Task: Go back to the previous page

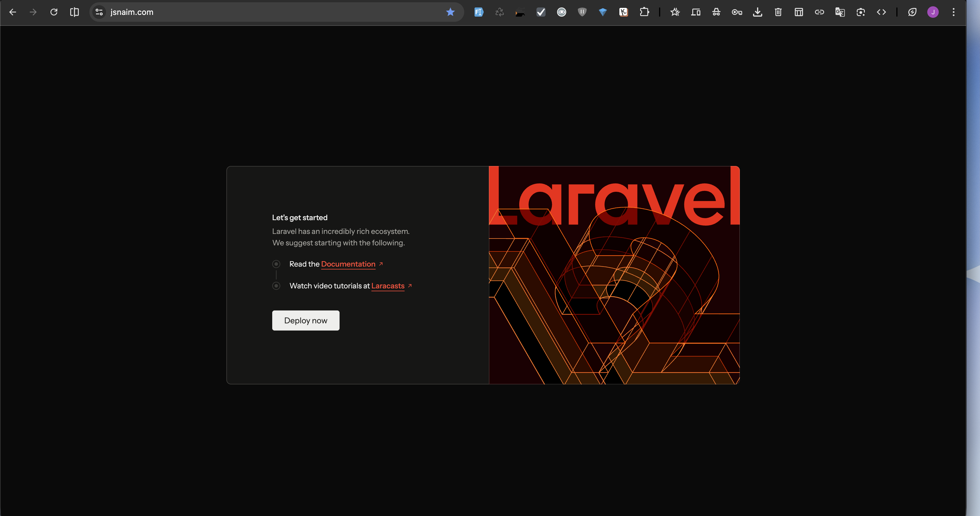Action: 13,12
